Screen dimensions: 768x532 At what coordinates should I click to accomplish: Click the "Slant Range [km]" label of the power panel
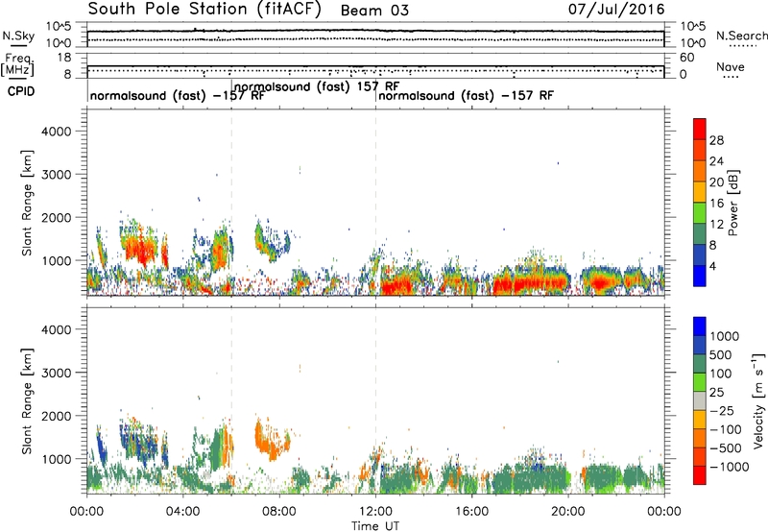27,203
